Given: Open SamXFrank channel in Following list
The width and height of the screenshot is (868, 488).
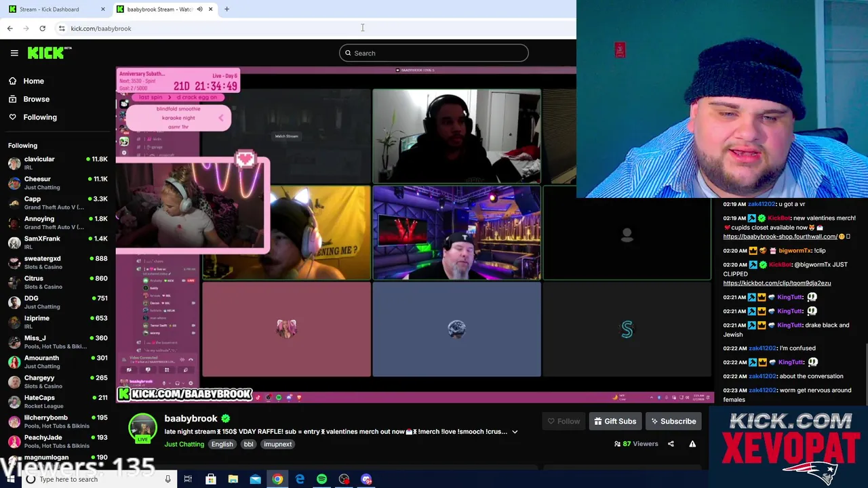Looking at the screenshot, I should tap(57, 243).
